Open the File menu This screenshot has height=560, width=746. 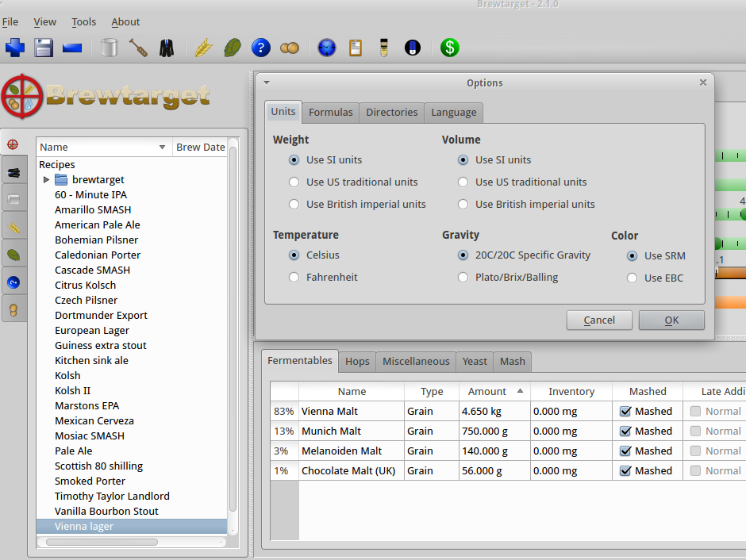pos(10,22)
